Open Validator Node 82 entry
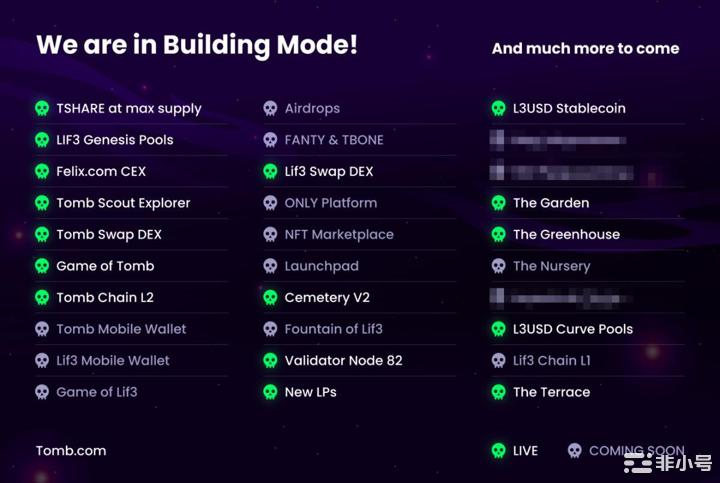The height and width of the screenshot is (483, 720). [343, 361]
